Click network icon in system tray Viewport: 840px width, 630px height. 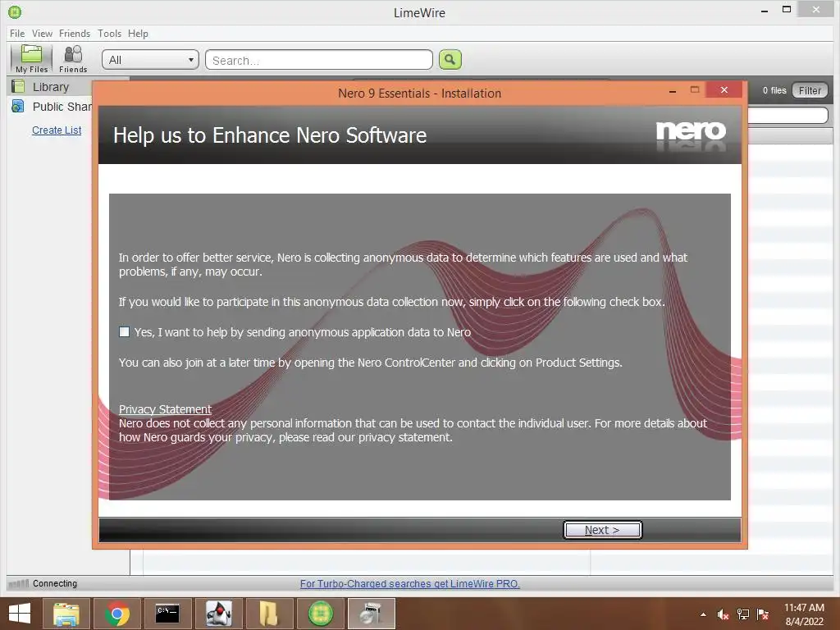[x=743, y=614]
